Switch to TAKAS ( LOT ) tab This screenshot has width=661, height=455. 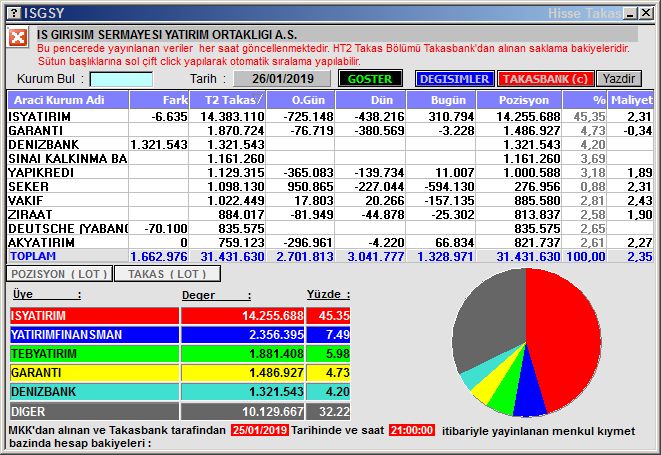(x=167, y=274)
